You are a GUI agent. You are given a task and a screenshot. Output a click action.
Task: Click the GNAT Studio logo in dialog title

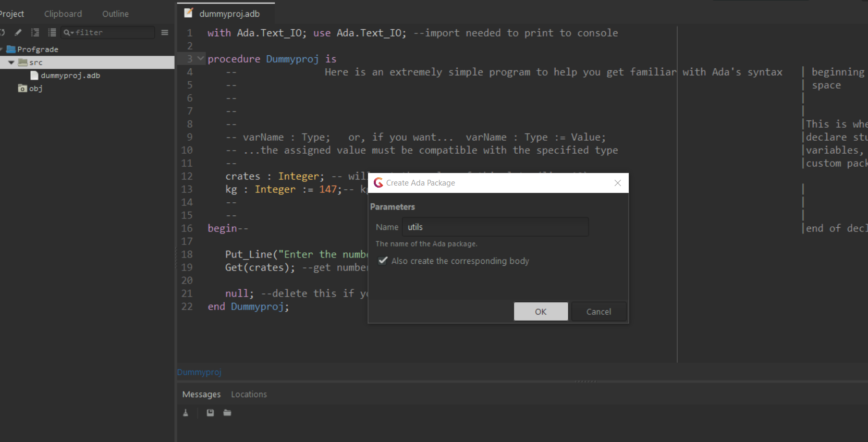click(378, 182)
